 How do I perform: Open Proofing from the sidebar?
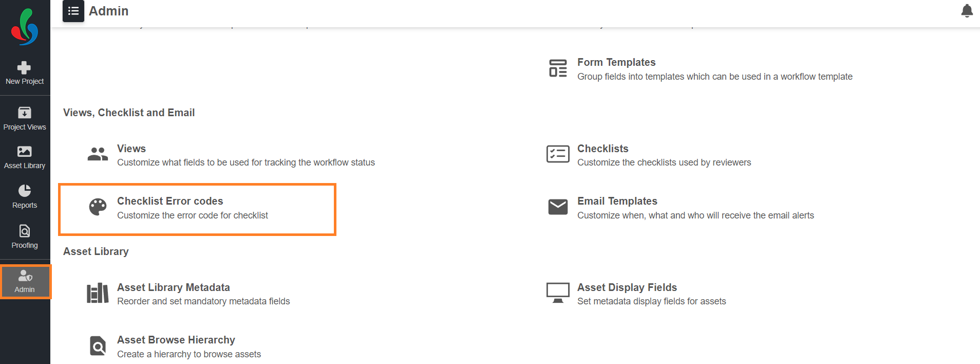25,237
